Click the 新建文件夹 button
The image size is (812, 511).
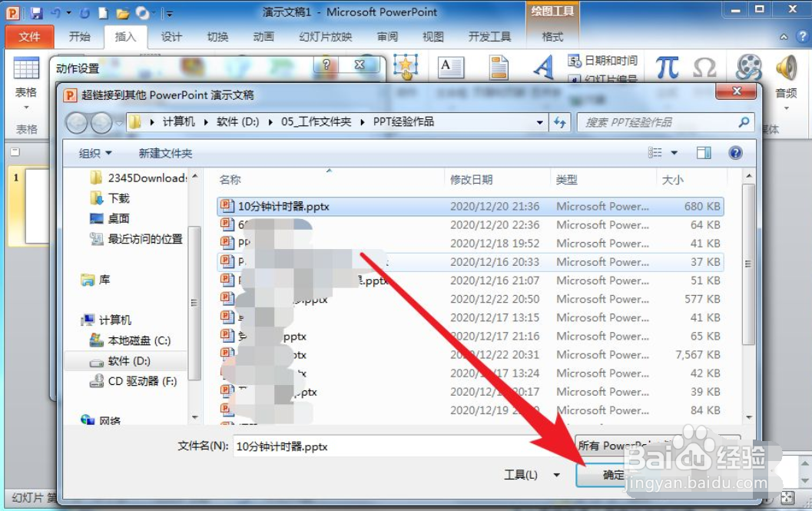coord(165,154)
